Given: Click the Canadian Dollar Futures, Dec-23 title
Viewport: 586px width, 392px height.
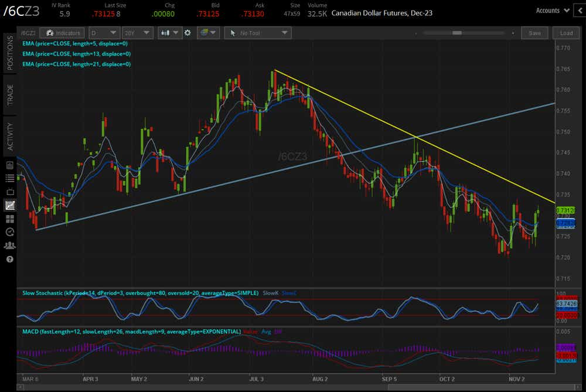Looking at the screenshot, I should [x=381, y=13].
